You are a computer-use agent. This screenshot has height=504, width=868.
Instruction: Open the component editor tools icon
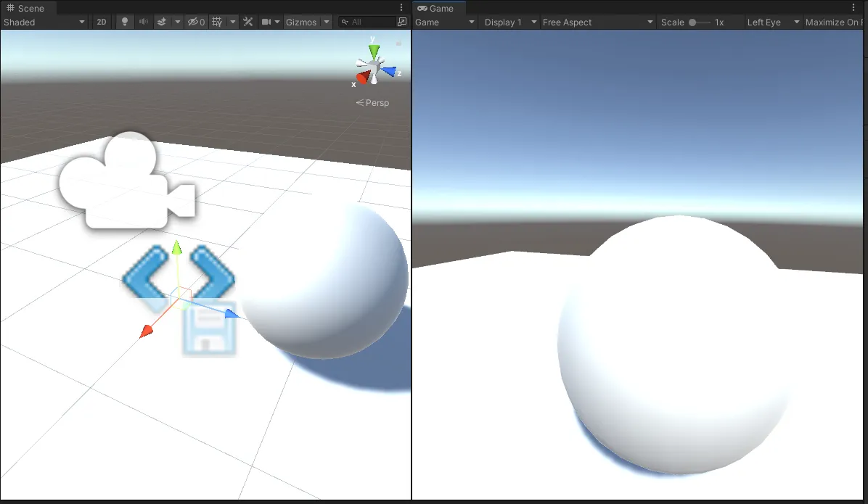247,22
